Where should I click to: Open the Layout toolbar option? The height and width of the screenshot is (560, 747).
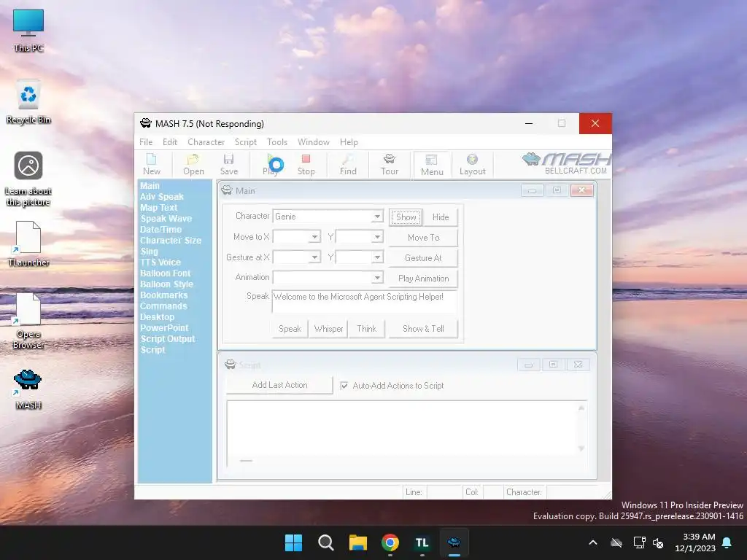(x=472, y=165)
